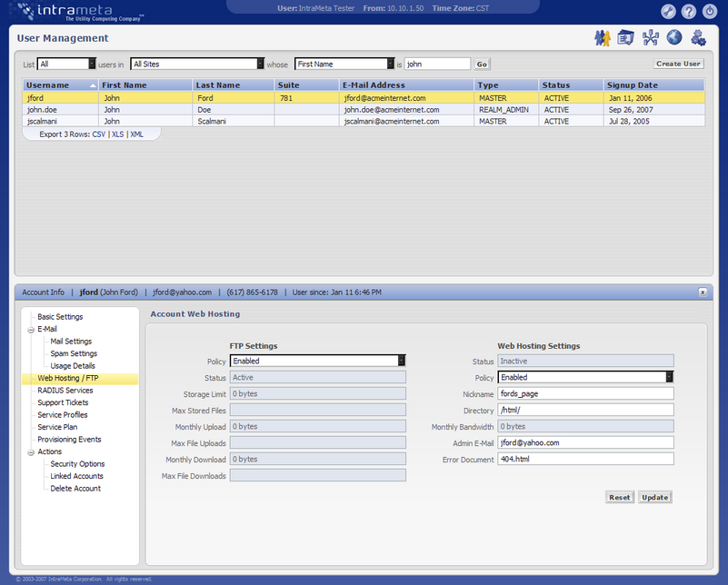
Task: Select Delete Account in the sidebar
Action: click(x=75, y=489)
